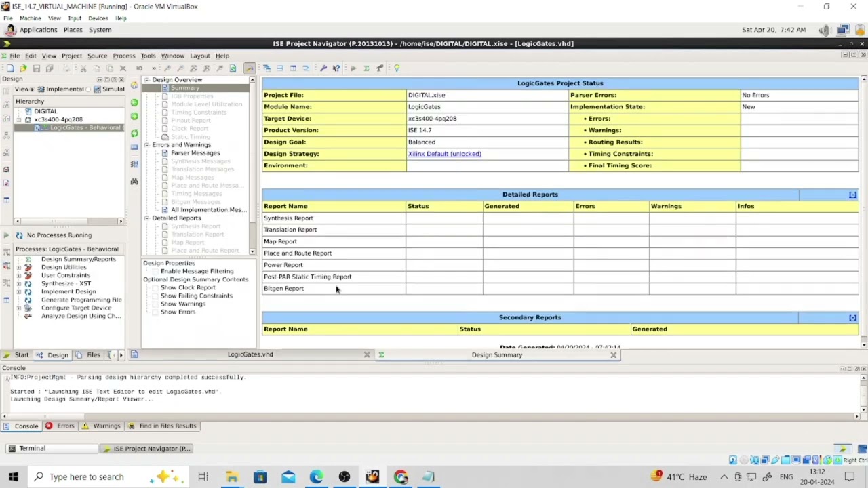Click the green refresh icon beside the report tree
The height and width of the screenshot is (488, 868).
click(x=134, y=133)
